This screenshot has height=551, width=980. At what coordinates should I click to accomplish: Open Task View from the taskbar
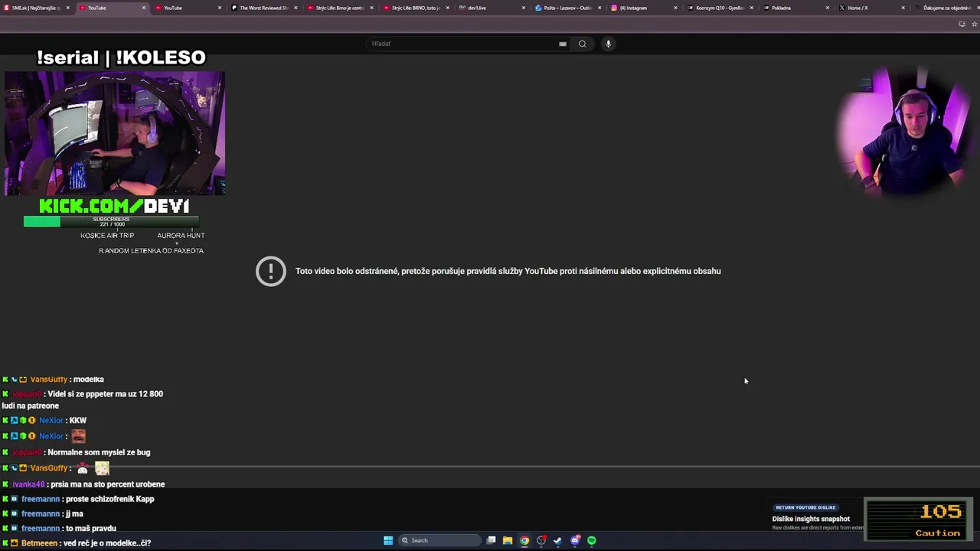click(x=491, y=540)
